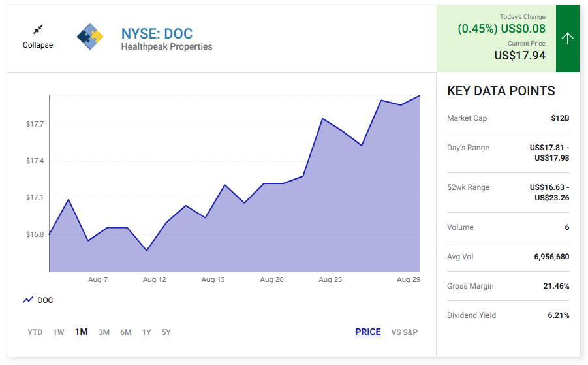Select the 3M time range
Image resolution: width=588 pixels, height=365 pixels.
pyautogui.click(x=104, y=332)
